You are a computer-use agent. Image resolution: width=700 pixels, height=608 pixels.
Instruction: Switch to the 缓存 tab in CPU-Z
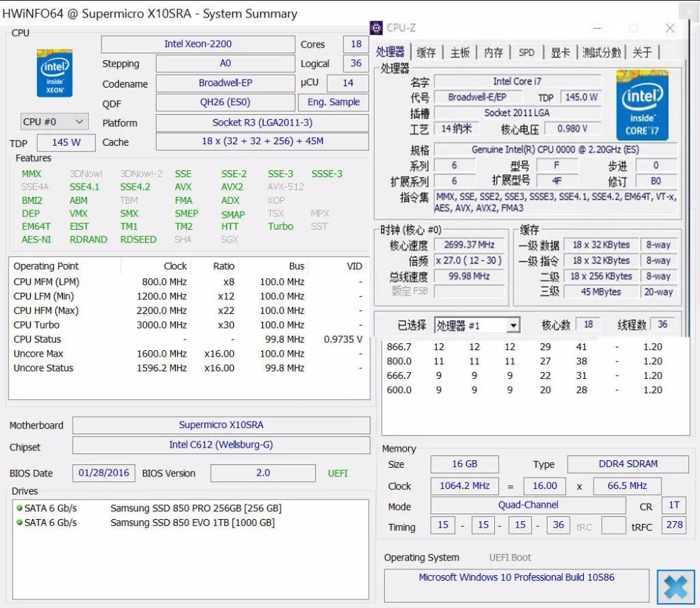click(x=426, y=53)
